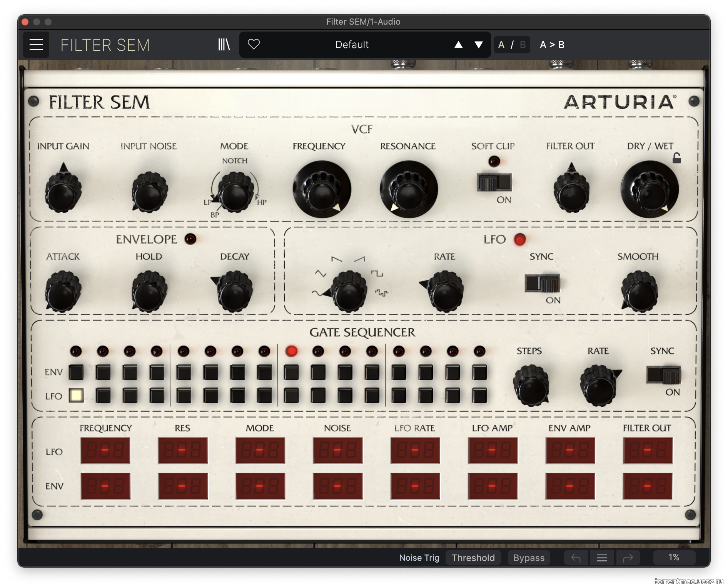Image resolution: width=728 pixels, height=588 pixels.
Task: Open the edit history list icon
Action: [602, 558]
